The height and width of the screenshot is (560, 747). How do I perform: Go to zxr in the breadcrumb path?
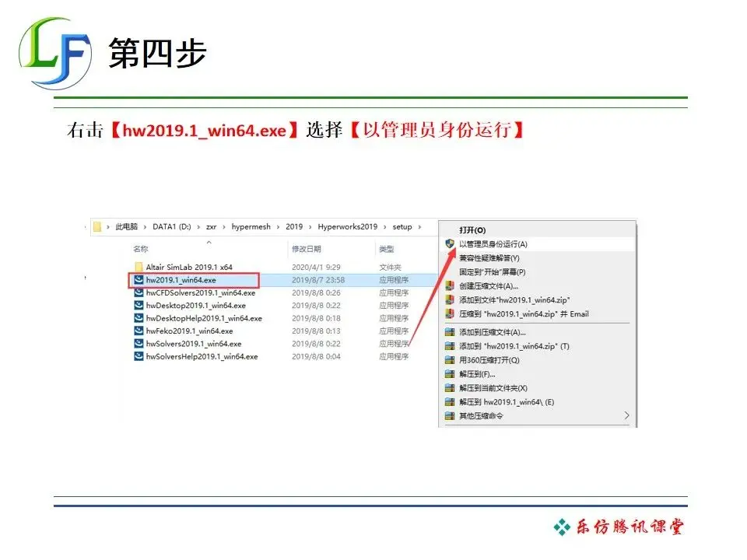(211, 226)
